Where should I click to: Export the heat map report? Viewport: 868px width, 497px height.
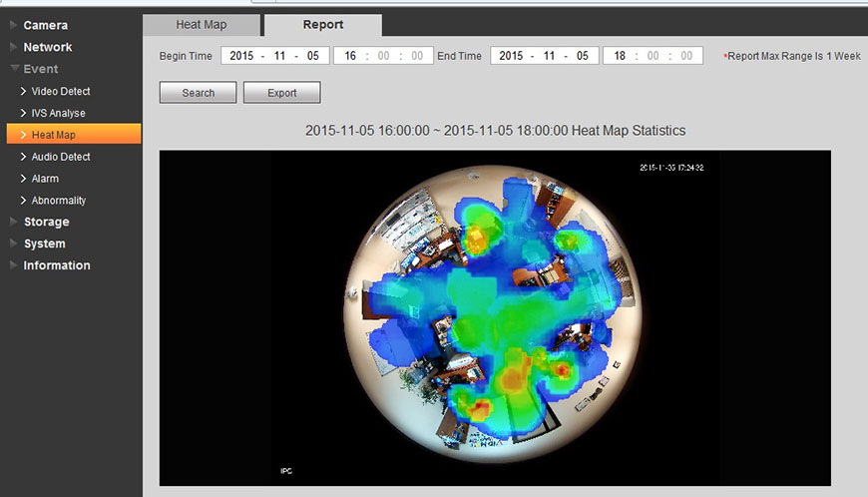click(x=282, y=93)
